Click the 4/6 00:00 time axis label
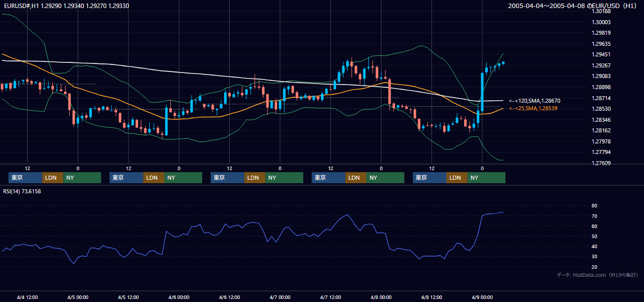This screenshot has width=644, height=302. tap(179, 297)
